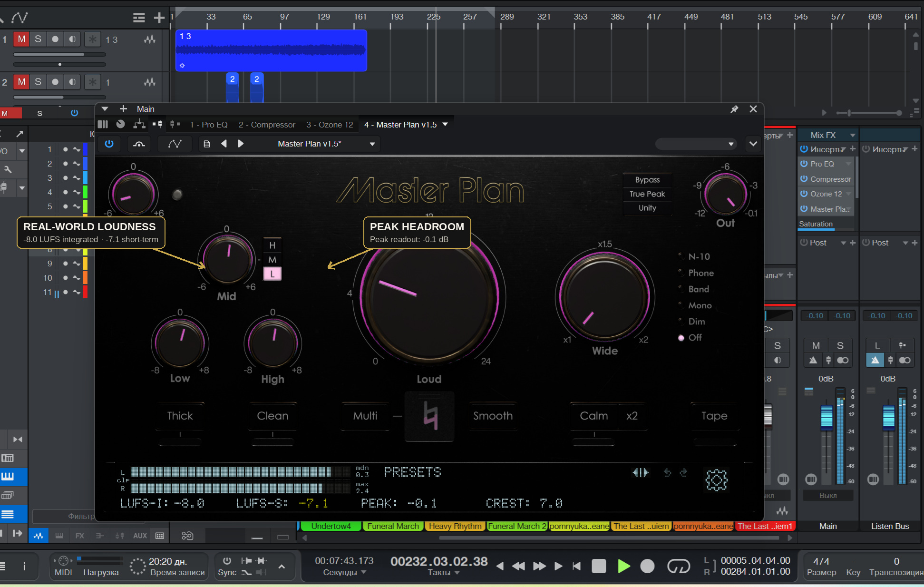This screenshot has width=924, height=587.
Task: Record-arm track 2
Action: (x=55, y=82)
